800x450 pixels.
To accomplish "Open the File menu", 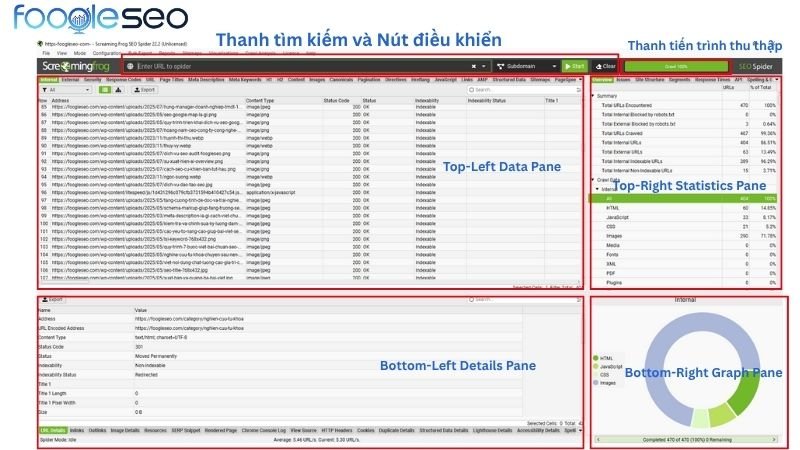I will pos(46,53).
